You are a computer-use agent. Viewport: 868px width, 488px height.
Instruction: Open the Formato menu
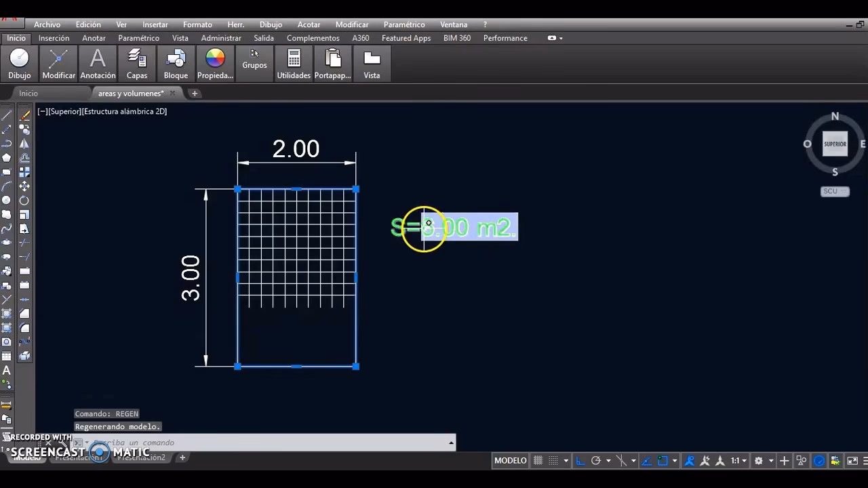[x=197, y=24]
